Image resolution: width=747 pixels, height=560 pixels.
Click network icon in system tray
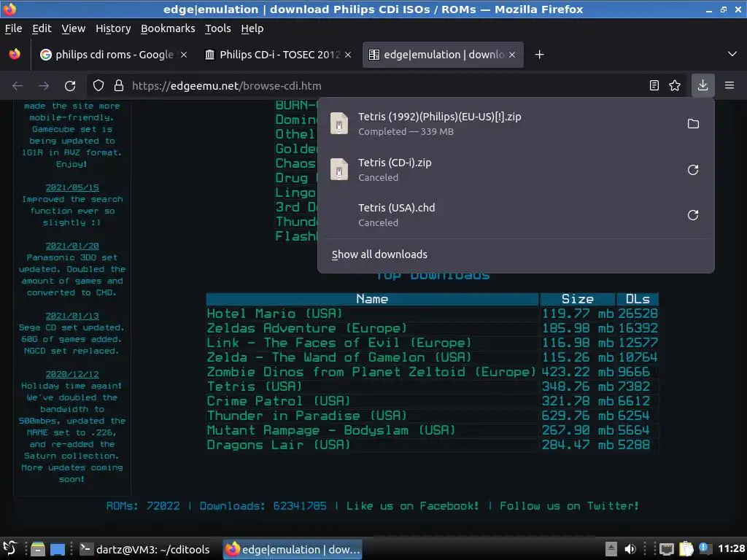pos(667,549)
